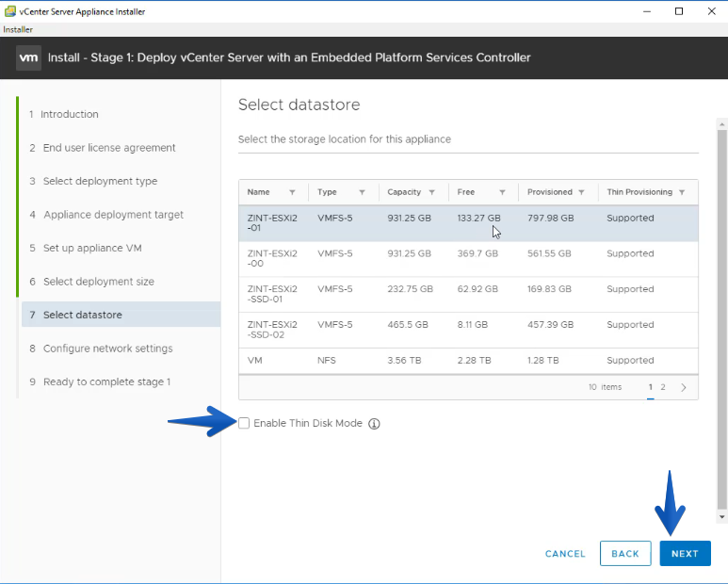The width and height of the screenshot is (728, 584).
Task: Open step 7 Select datastore
Action: [x=121, y=315]
